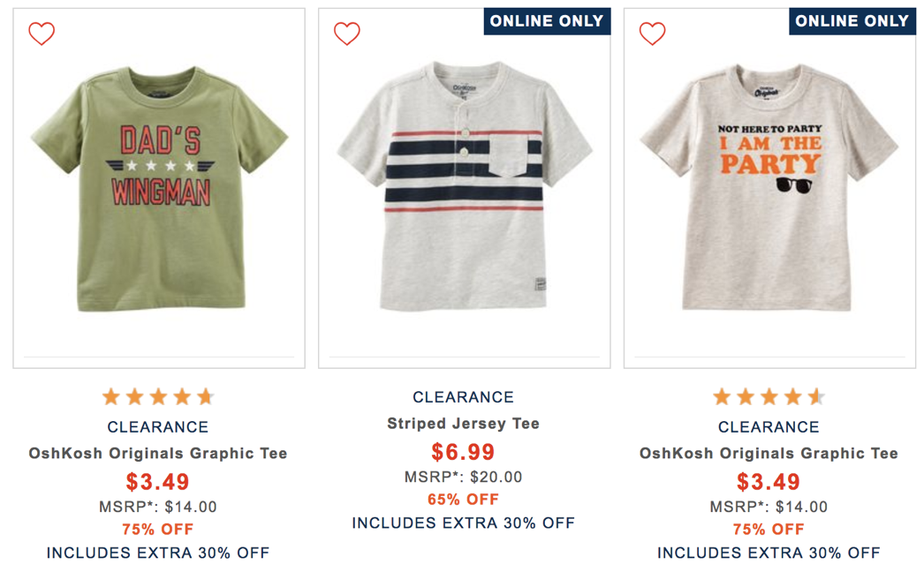
Task: Click heart icon on Striped Jersey Tee
Action: 346,34
